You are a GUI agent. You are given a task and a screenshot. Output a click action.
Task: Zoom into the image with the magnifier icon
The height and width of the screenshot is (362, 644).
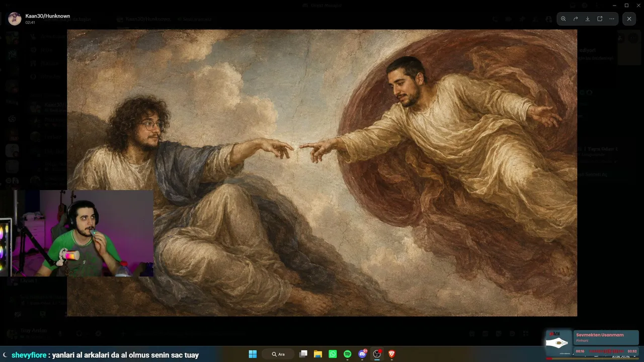pyautogui.click(x=563, y=19)
